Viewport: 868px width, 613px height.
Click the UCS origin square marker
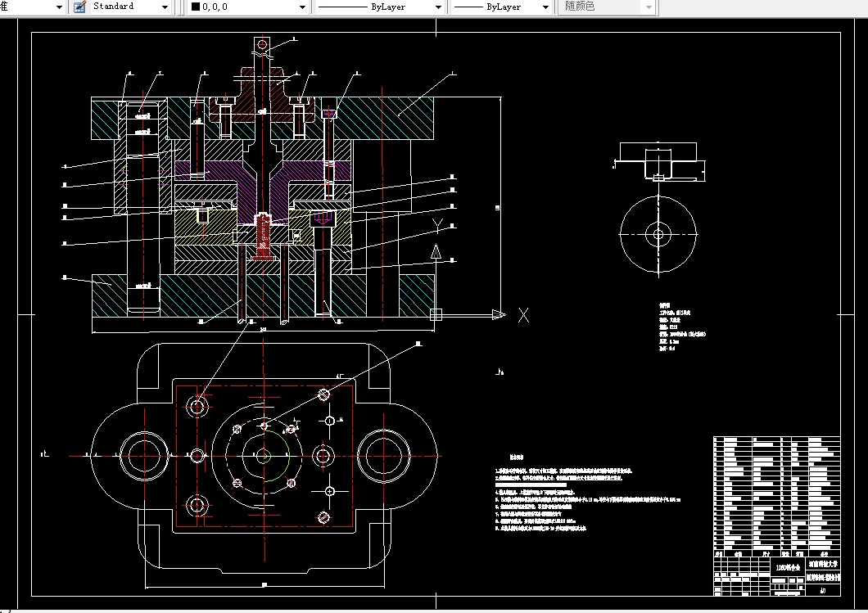pyautogui.click(x=436, y=315)
